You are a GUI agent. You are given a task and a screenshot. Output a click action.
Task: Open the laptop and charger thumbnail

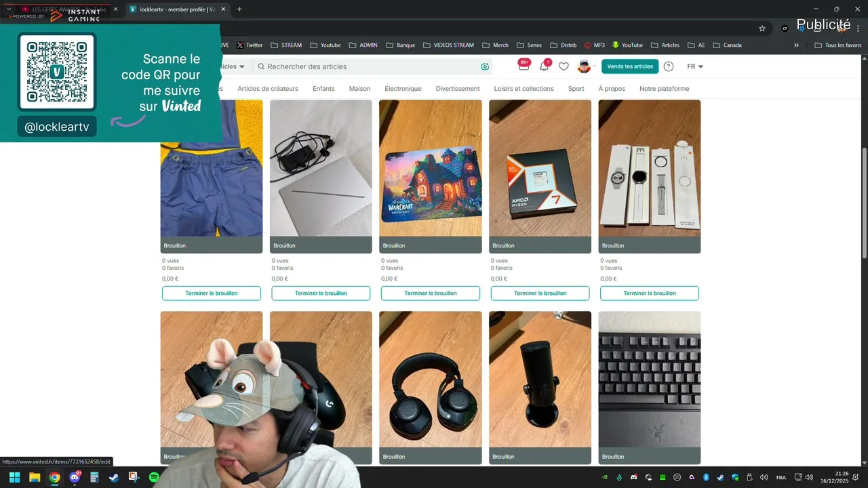tap(321, 176)
